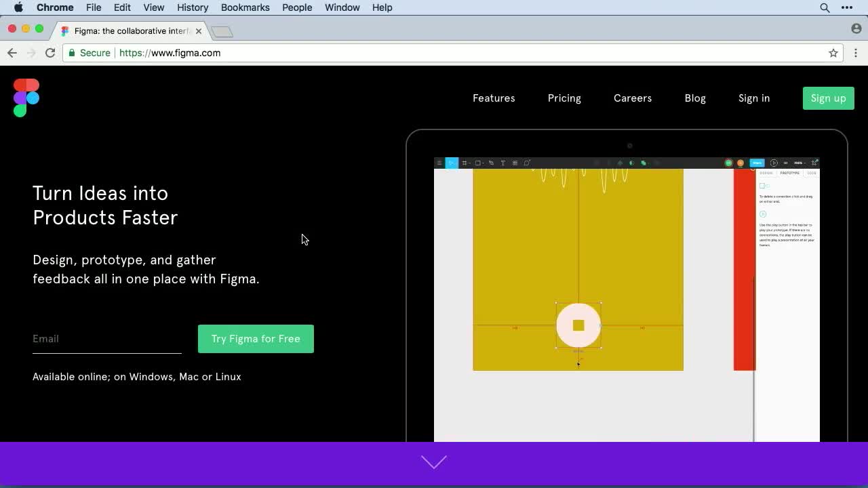Click the green user avatar in the demo toolbar

pyautogui.click(x=728, y=163)
